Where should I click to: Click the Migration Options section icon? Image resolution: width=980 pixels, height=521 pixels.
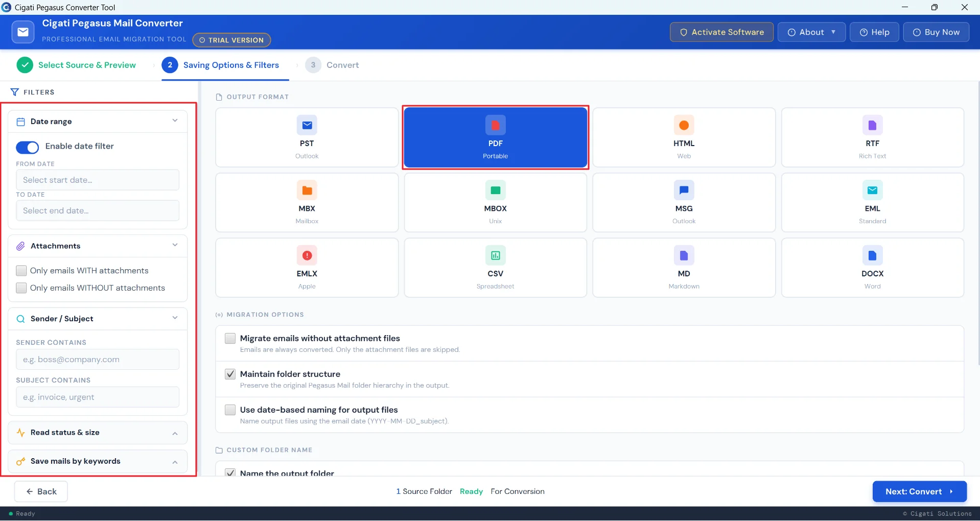click(x=219, y=315)
